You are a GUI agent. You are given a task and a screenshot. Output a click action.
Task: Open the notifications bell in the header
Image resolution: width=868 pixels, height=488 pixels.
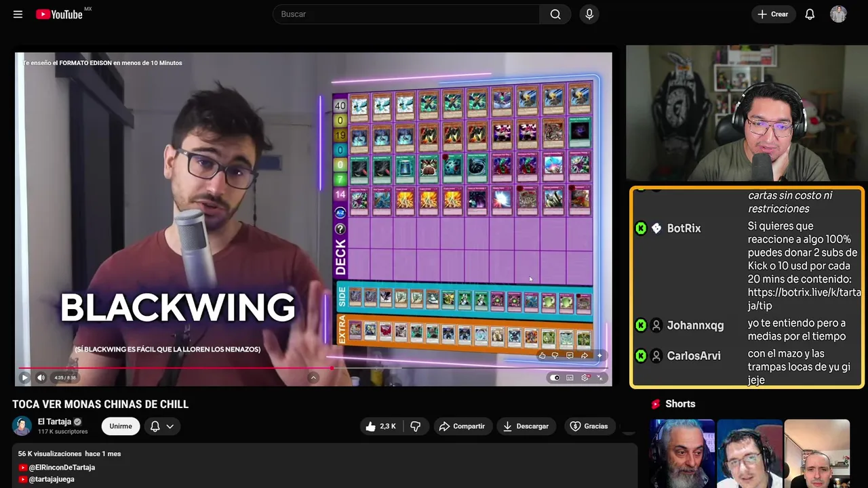tap(810, 14)
